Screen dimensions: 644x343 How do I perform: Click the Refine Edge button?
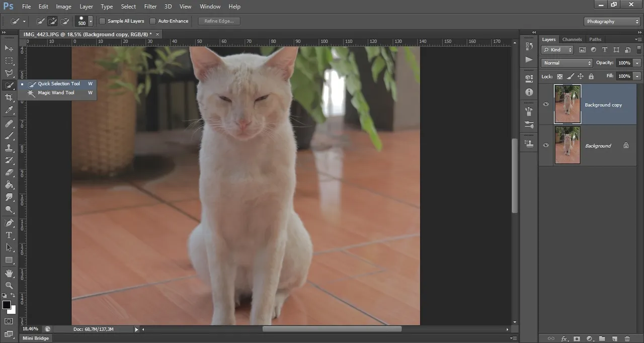coord(219,21)
